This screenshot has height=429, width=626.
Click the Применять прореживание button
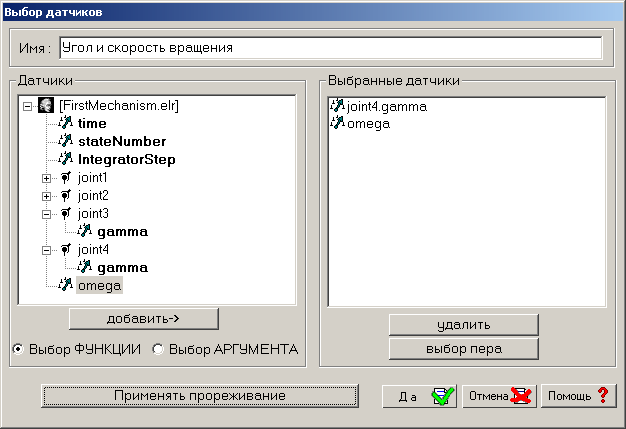point(200,396)
